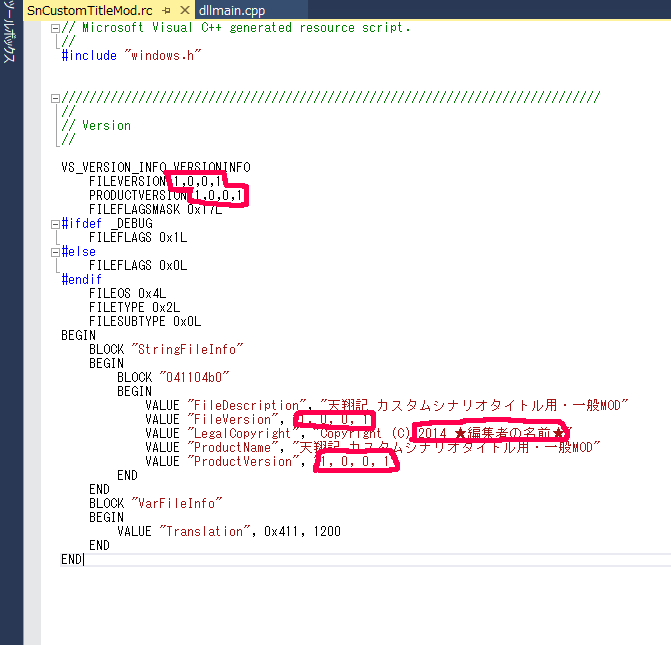Viewport: 671px width, 645px height.
Task: Click the VS_VERSION_INFO VERSIONINFO line
Action: coord(155,167)
